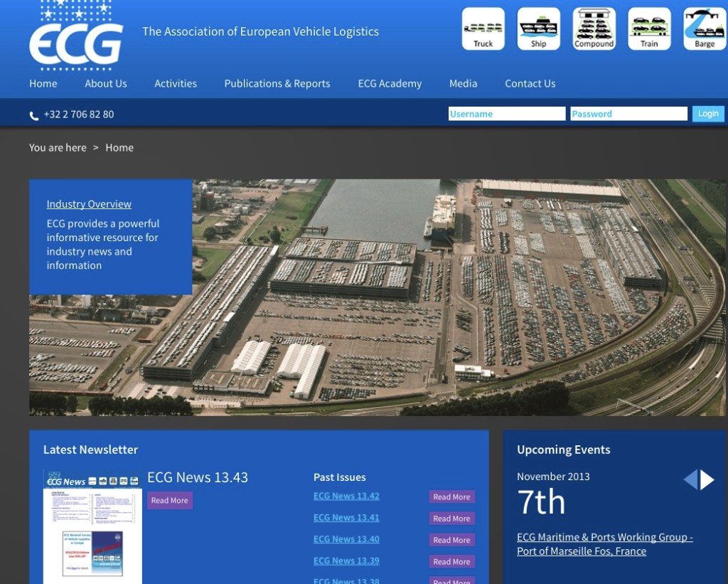Select the Compound icon

coord(594,29)
